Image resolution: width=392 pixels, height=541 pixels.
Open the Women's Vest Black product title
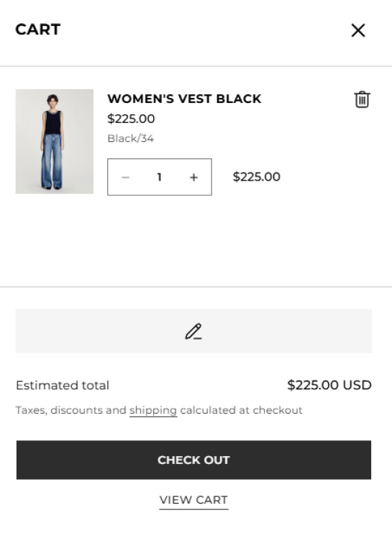coord(184,99)
